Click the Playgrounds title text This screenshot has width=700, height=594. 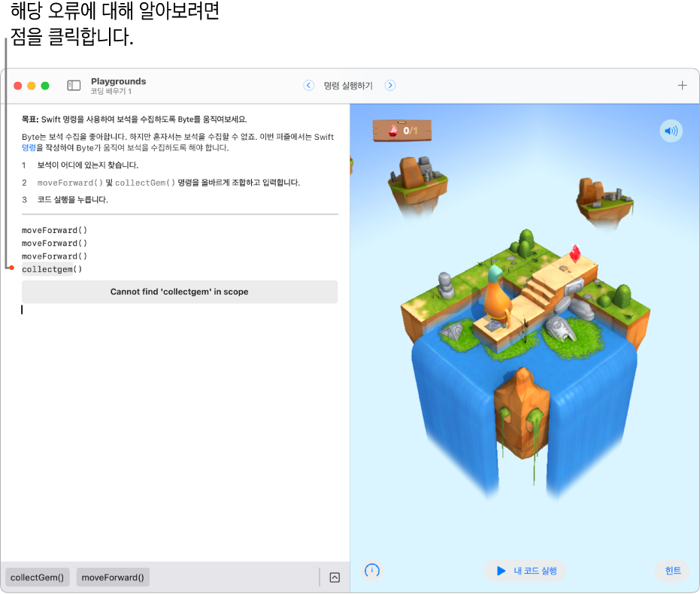[x=118, y=81]
